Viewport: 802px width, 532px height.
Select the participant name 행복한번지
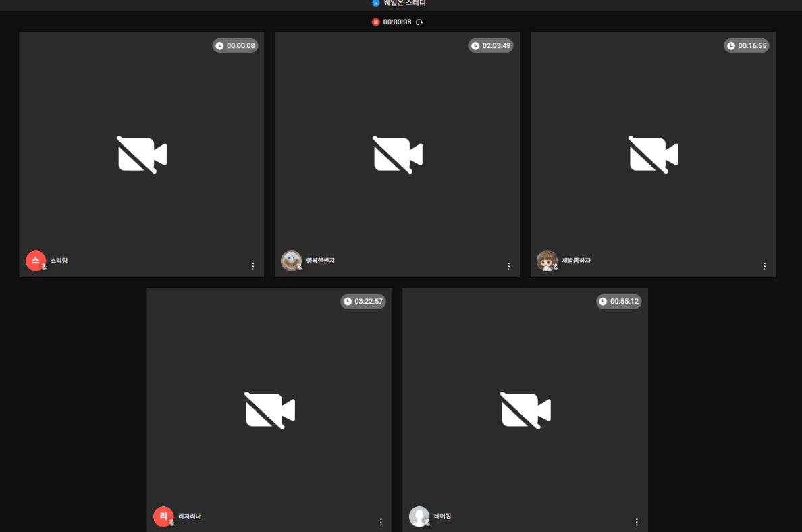click(x=320, y=261)
